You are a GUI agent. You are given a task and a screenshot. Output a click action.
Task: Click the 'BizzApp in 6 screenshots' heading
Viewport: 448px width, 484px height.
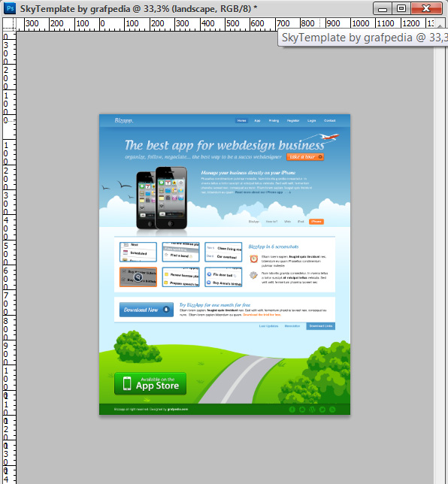[274, 247]
